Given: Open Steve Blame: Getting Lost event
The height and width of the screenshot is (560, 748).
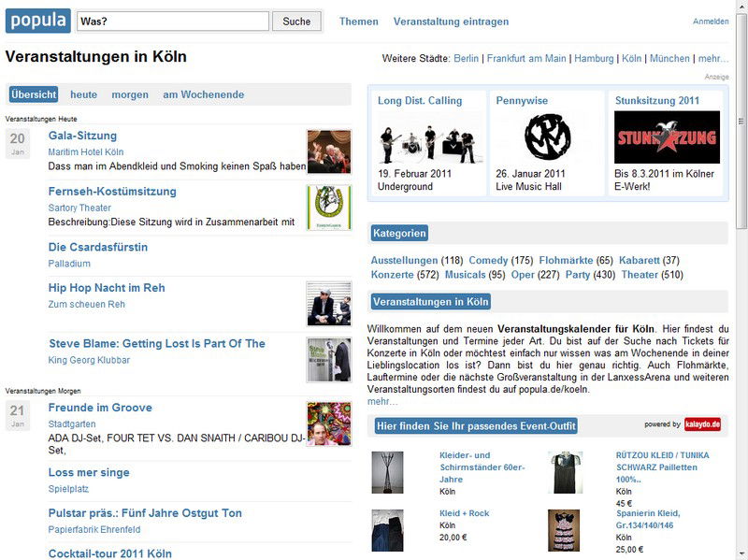Looking at the screenshot, I should click(x=157, y=343).
